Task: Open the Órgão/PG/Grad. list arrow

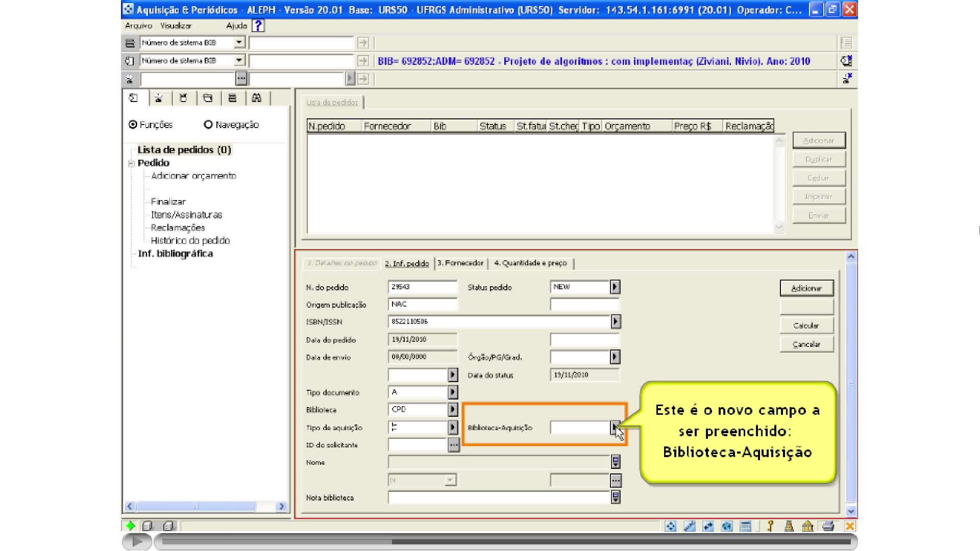Action: pyautogui.click(x=615, y=357)
